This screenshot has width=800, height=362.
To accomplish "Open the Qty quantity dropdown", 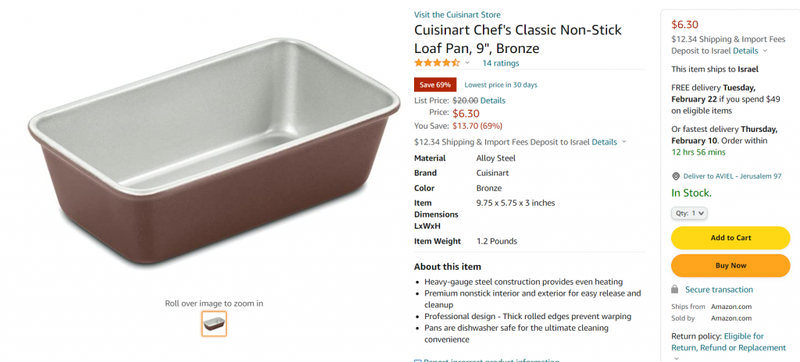I will point(689,213).
